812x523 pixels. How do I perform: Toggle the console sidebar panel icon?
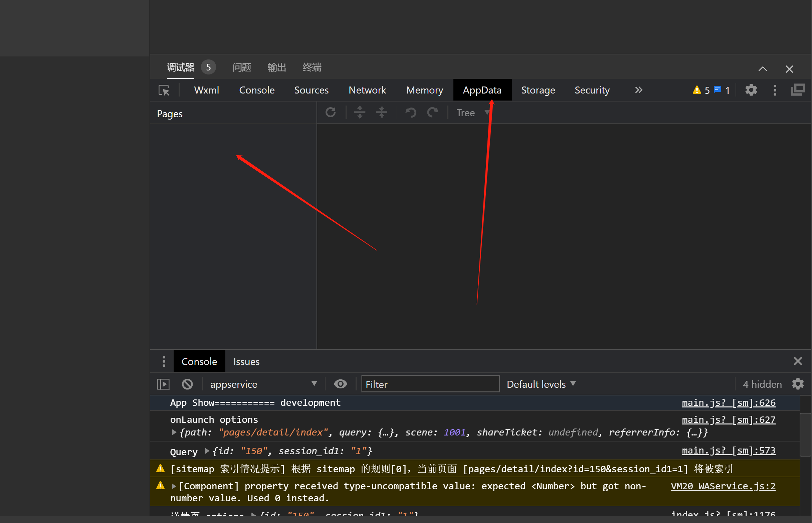coord(163,384)
